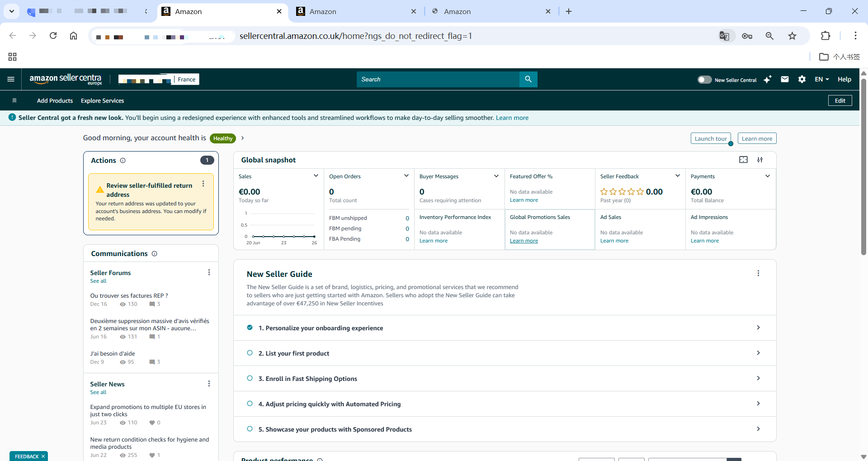Click the Actions info icon
868x461 pixels.
coord(123,161)
